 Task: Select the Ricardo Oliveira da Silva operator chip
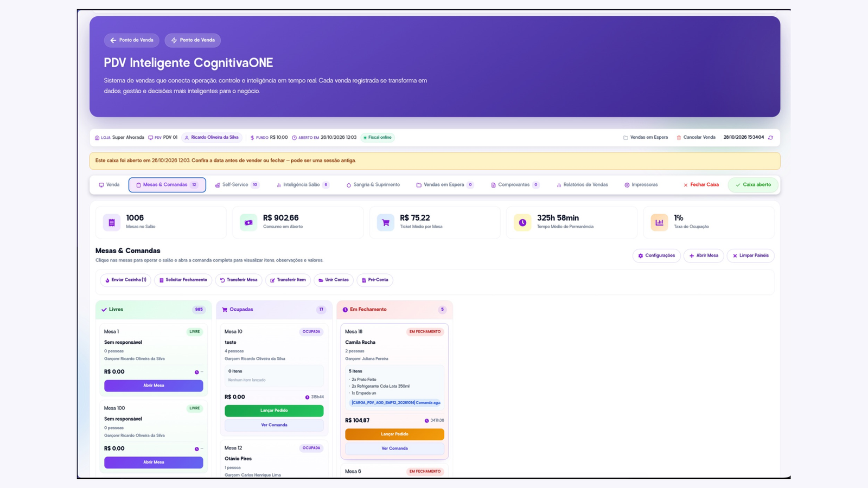point(212,138)
